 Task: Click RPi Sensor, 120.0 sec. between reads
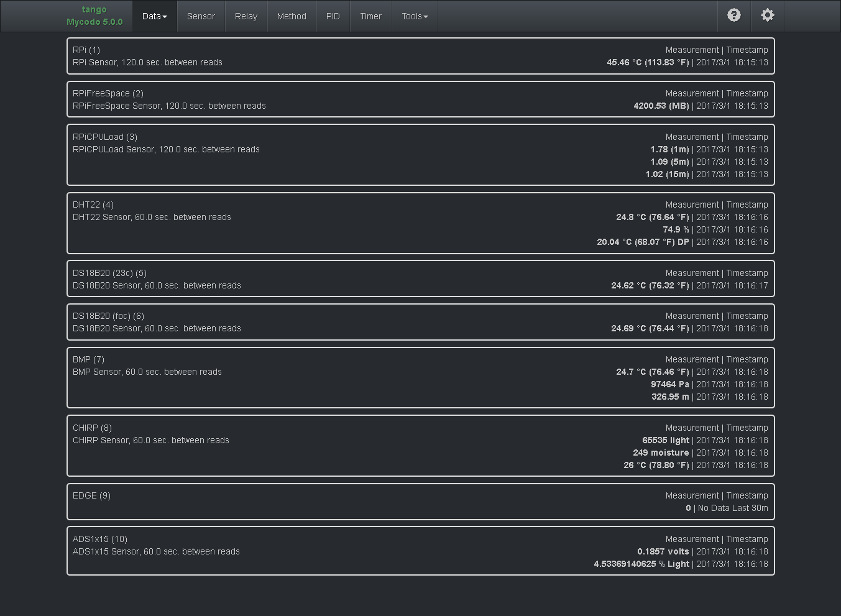(x=147, y=62)
